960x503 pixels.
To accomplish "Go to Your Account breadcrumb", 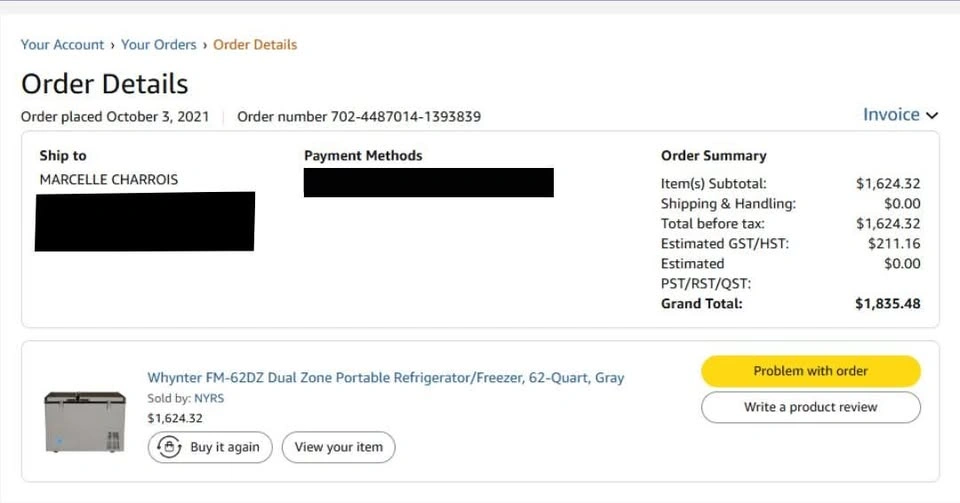I will point(62,45).
